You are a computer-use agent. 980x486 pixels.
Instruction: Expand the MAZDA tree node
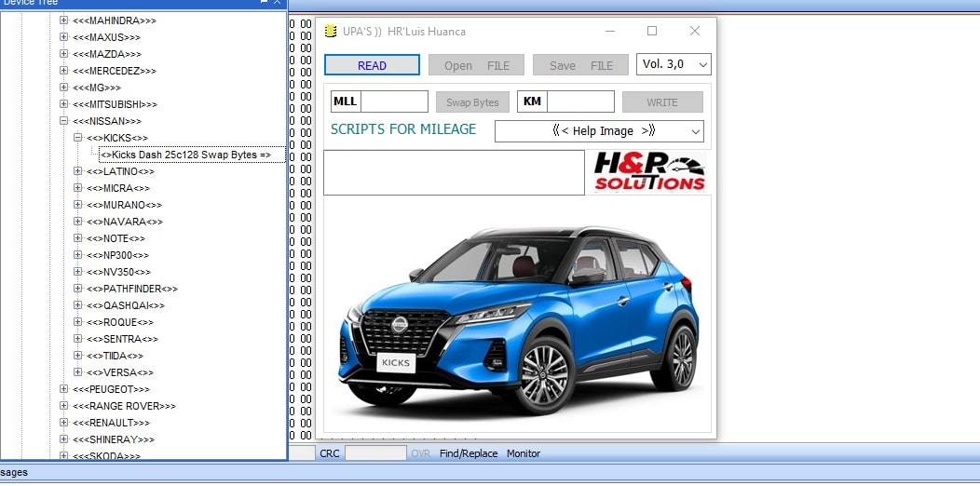[x=64, y=54]
